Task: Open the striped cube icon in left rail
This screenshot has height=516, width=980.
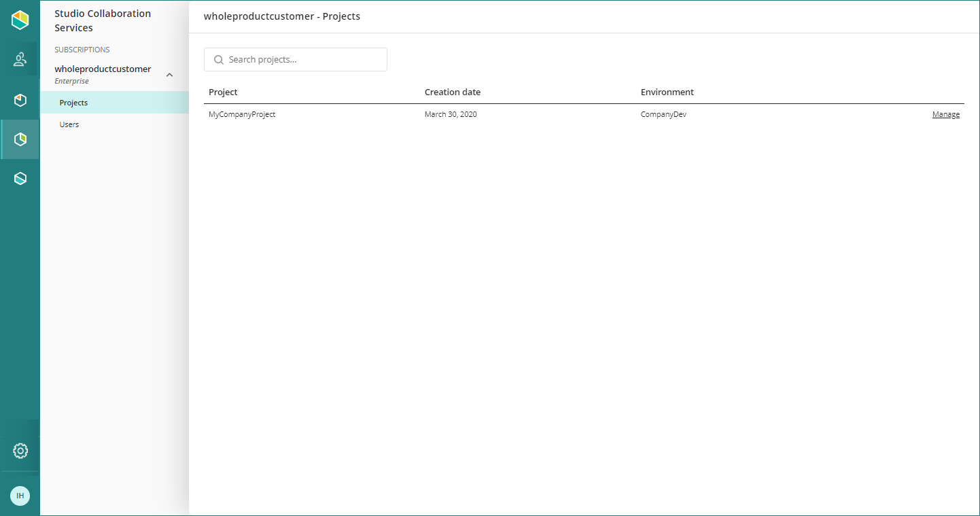Action: (20, 179)
